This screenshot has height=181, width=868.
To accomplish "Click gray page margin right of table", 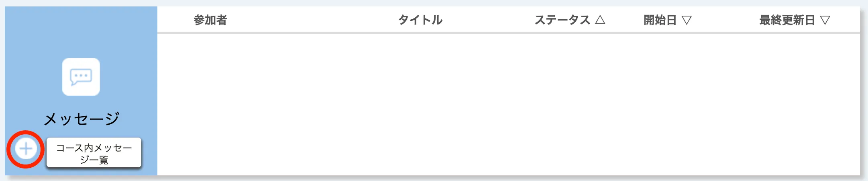I will (x=864, y=90).
